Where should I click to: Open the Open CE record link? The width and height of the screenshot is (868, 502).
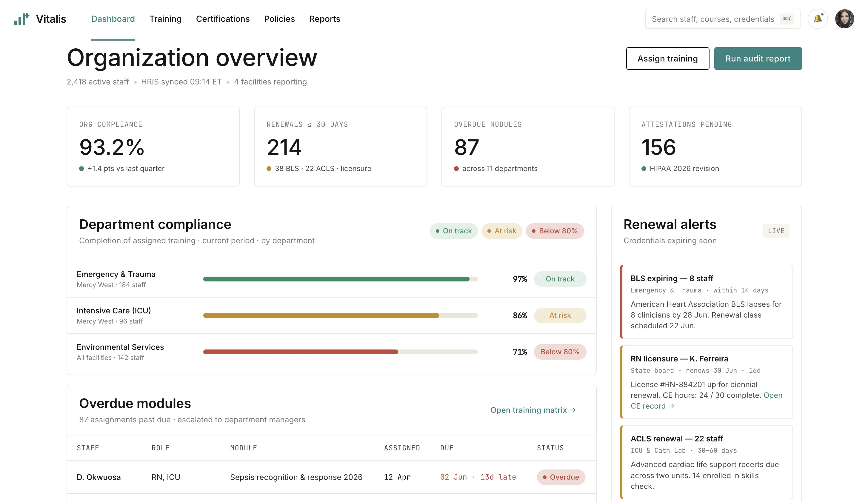[706, 401]
